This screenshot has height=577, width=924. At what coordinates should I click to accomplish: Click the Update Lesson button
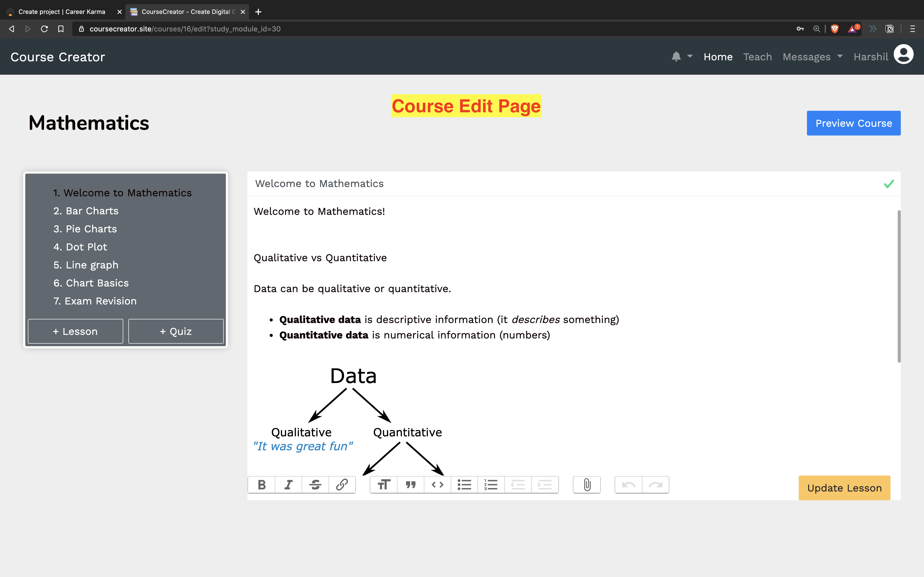click(844, 488)
